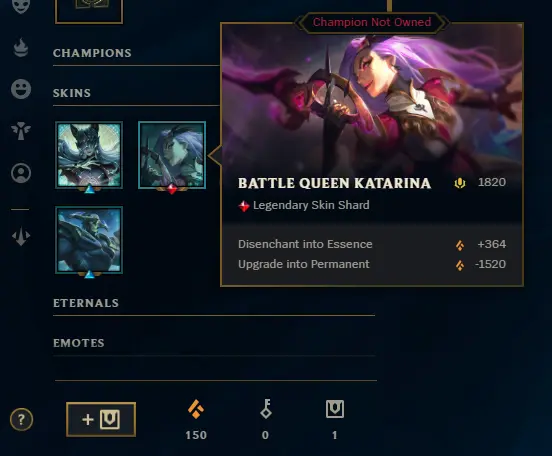The height and width of the screenshot is (456, 552).
Task: Click the add chest plus button
Action: 101,419
